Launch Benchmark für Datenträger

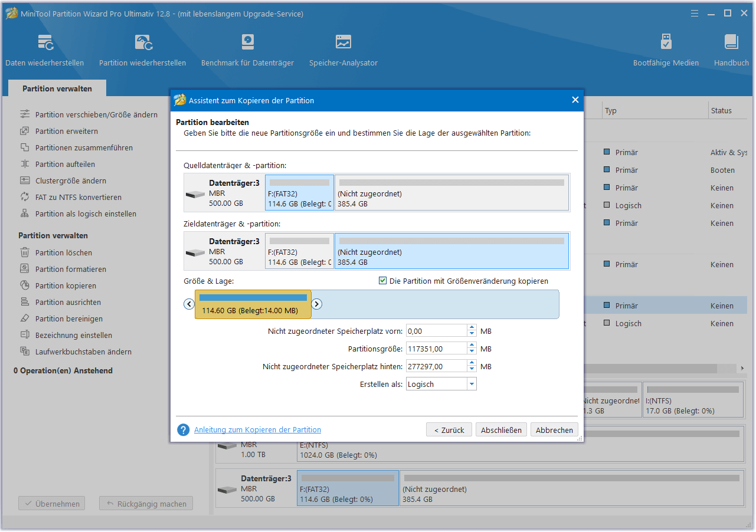247,50
